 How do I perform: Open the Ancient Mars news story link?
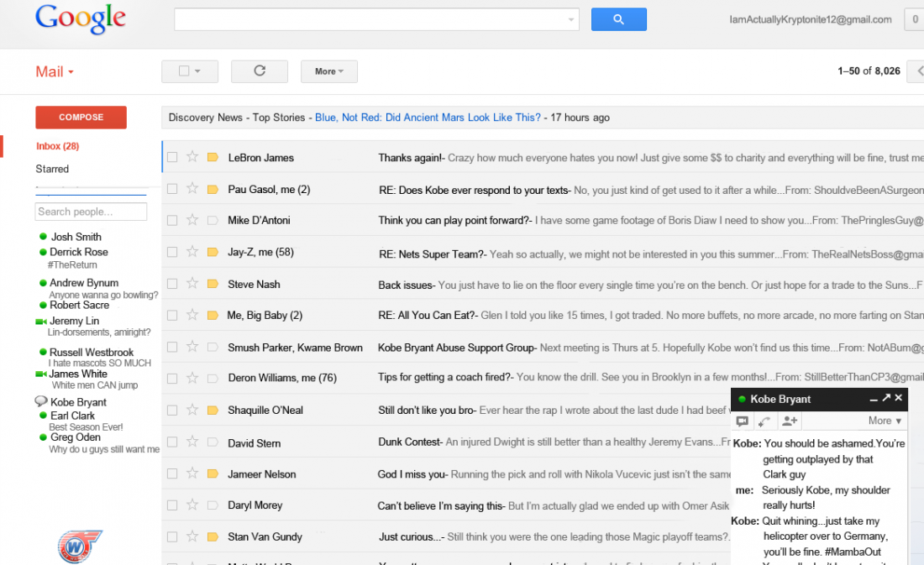tap(430, 118)
